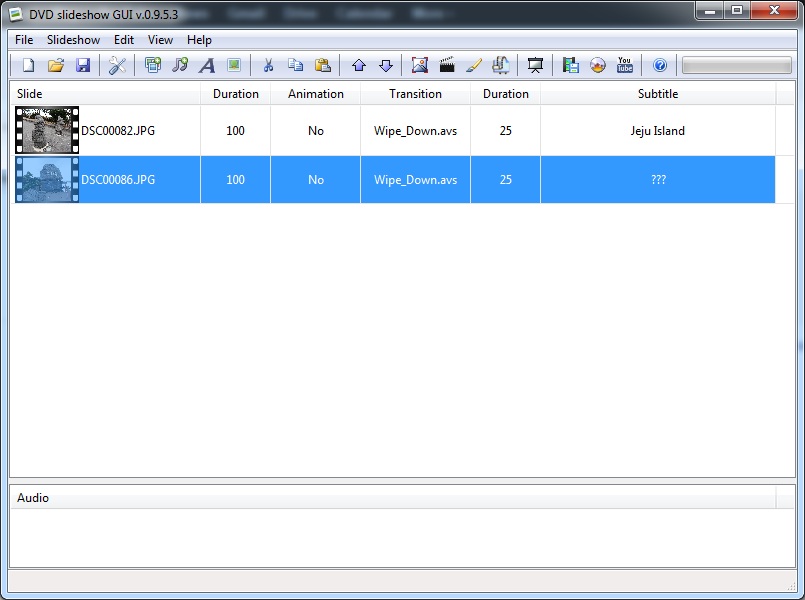The height and width of the screenshot is (600, 805).
Task: Open the View menu
Action: point(160,40)
